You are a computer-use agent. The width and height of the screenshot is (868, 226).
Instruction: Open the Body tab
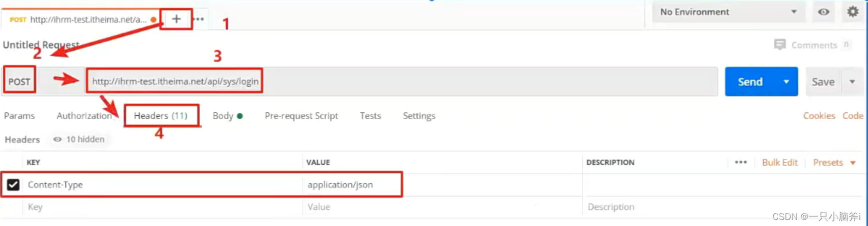(x=227, y=116)
